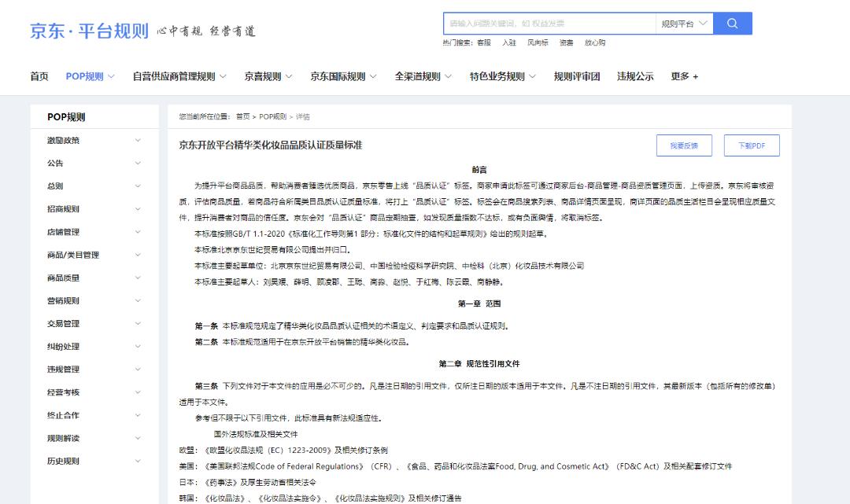850x504 pixels.
Task: Expand the 商品质量 sidebar chevron
Action: coord(138,278)
